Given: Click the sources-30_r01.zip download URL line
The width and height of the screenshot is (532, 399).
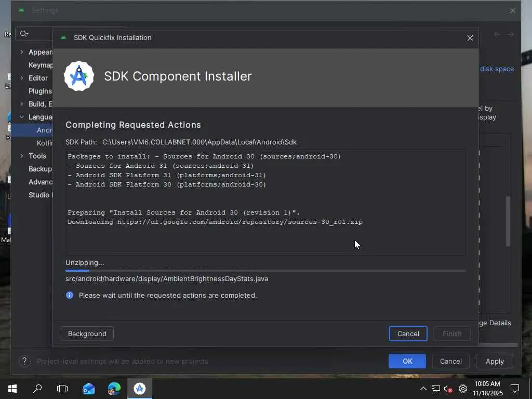Looking at the screenshot, I should click(215, 222).
